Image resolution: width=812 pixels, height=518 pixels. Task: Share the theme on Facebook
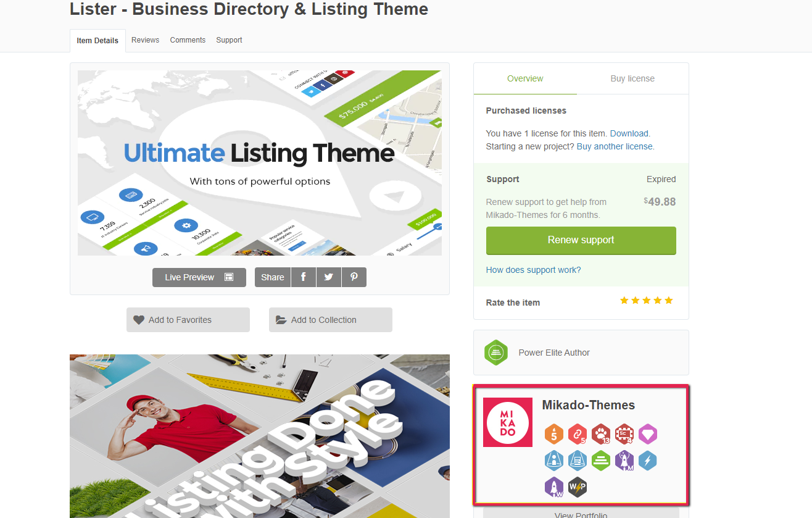[303, 277]
